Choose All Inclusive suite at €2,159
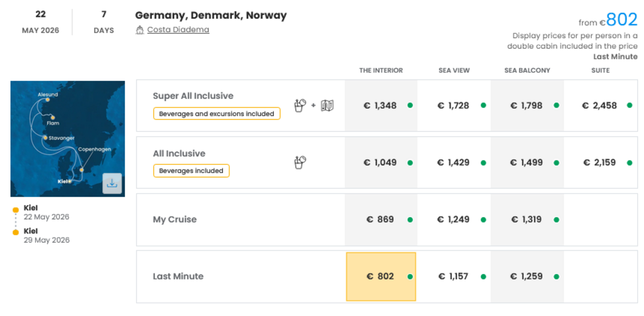 [600, 162]
